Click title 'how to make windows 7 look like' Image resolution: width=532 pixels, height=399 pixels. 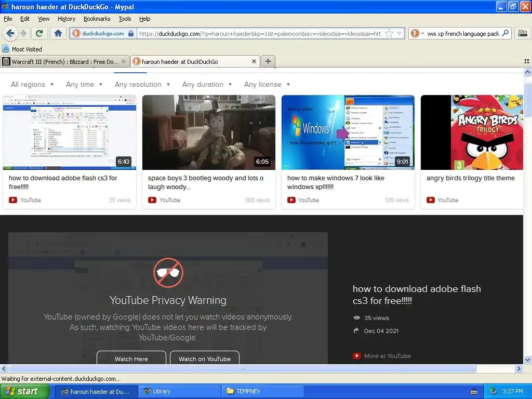point(336,182)
